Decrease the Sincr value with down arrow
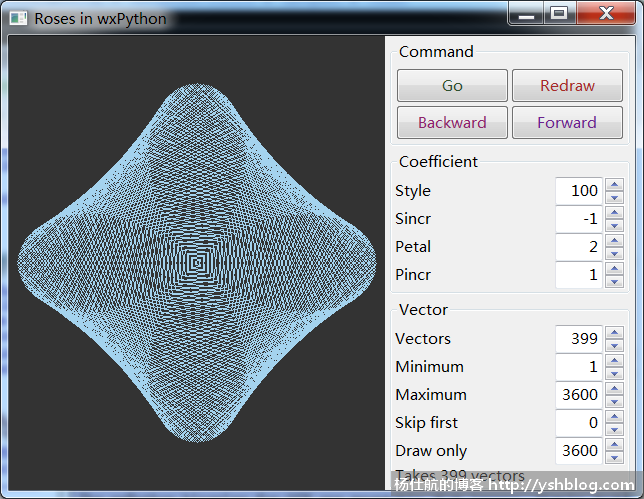 point(614,225)
